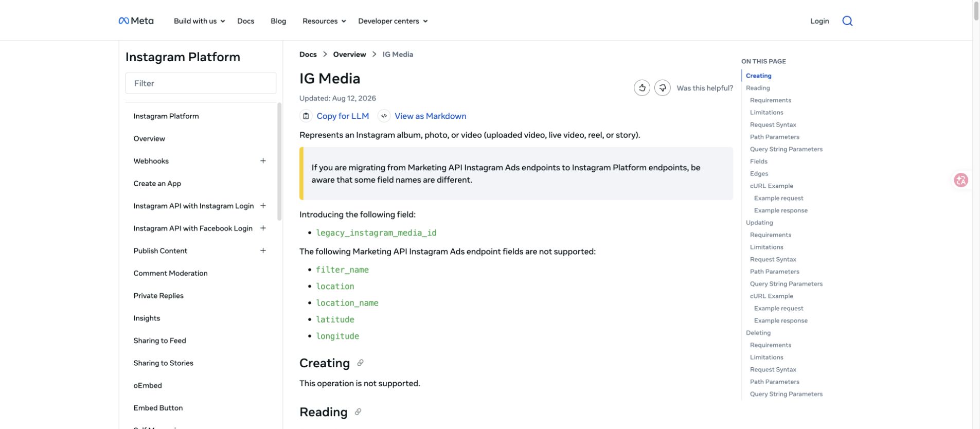The image size is (980, 429).
Task: Expand the Webhooks plus icon
Action: [263, 160]
